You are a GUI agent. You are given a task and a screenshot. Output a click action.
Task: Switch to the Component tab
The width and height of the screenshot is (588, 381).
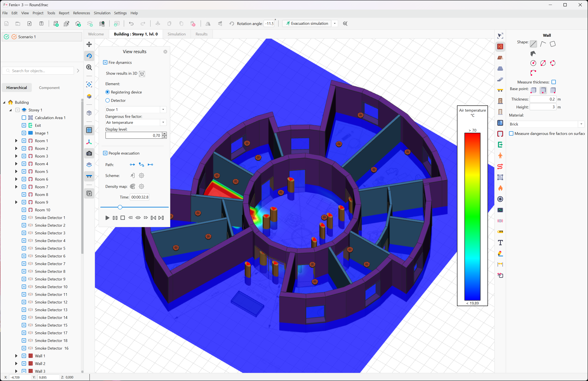[x=49, y=88]
